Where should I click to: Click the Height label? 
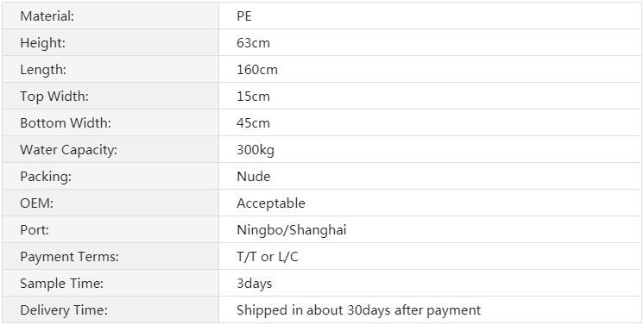(42, 43)
